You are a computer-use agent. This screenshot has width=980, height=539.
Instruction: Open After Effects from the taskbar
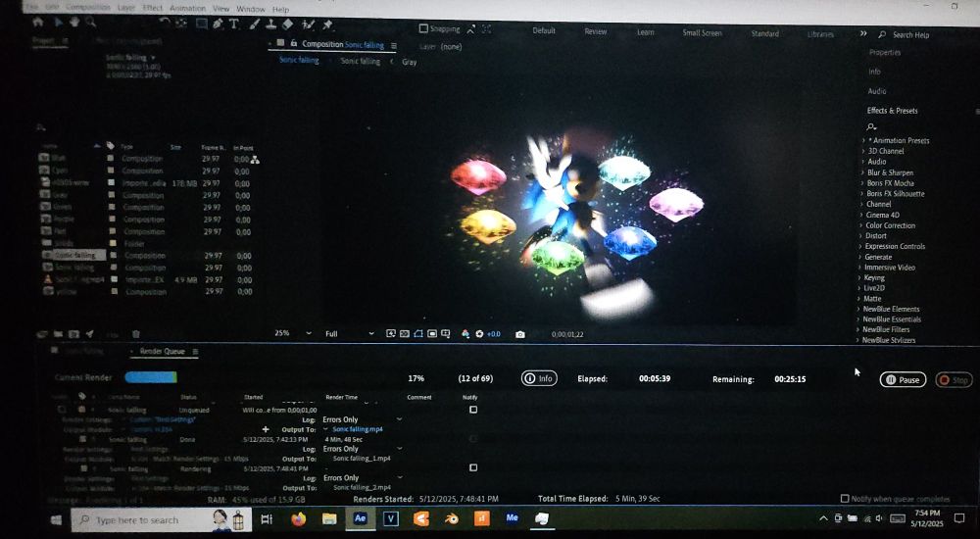[360, 518]
